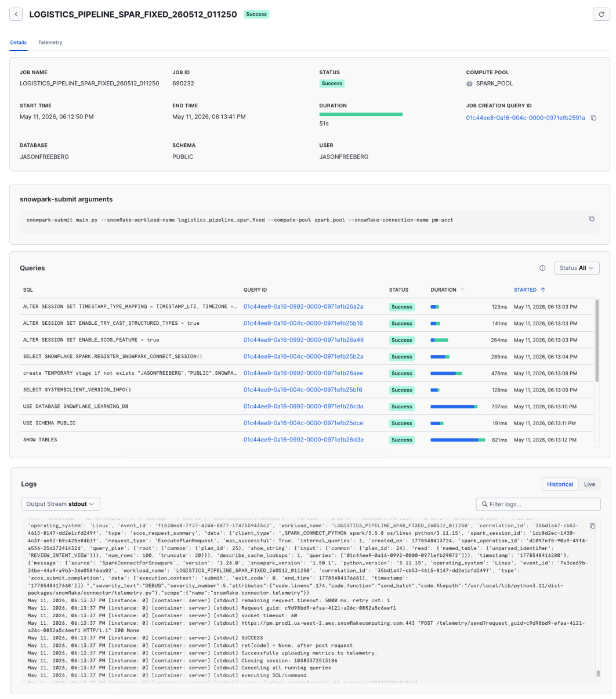Open query ID ending 0971efb25b16
This screenshot has height=699, width=616.
click(x=303, y=323)
